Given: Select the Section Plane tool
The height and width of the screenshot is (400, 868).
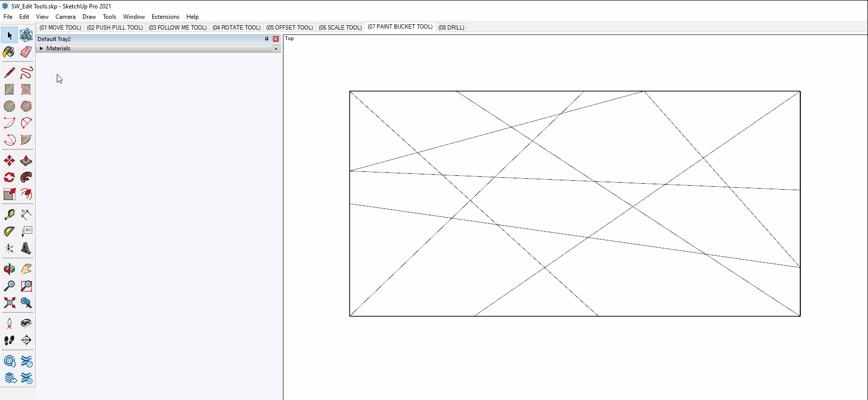Looking at the screenshot, I should coord(26,340).
